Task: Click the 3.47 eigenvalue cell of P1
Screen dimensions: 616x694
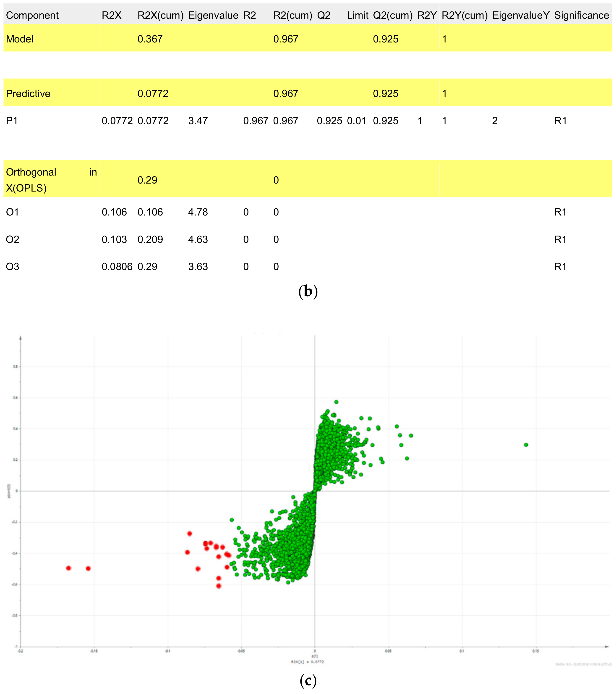Action: pyautogui.click(x=198, y=121)
